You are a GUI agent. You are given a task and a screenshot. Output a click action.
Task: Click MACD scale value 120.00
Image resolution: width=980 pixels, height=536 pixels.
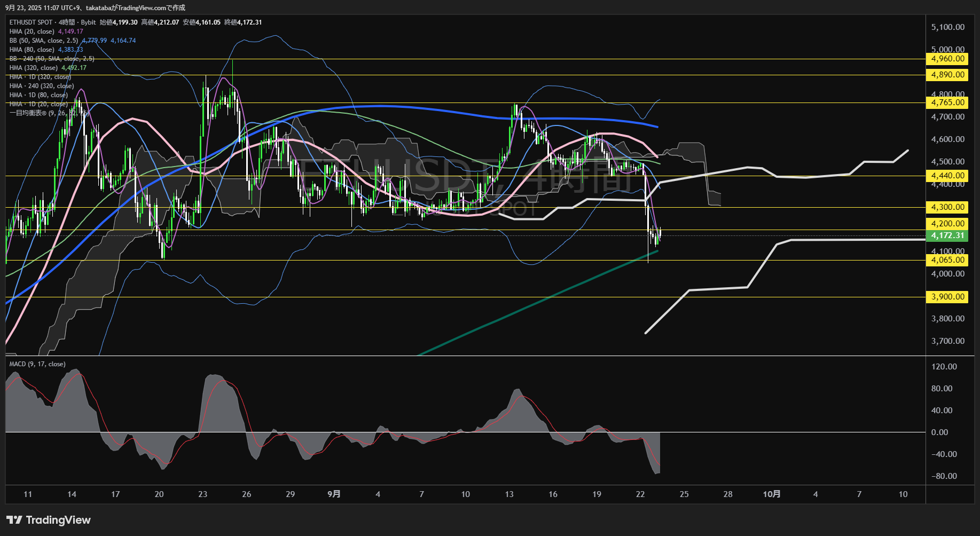tap(944, 367)
